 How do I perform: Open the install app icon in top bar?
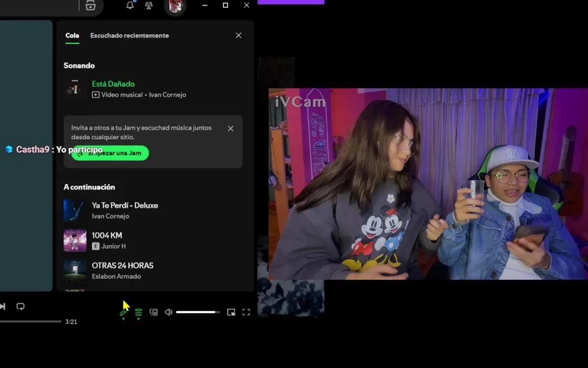(x=90, y=5)
